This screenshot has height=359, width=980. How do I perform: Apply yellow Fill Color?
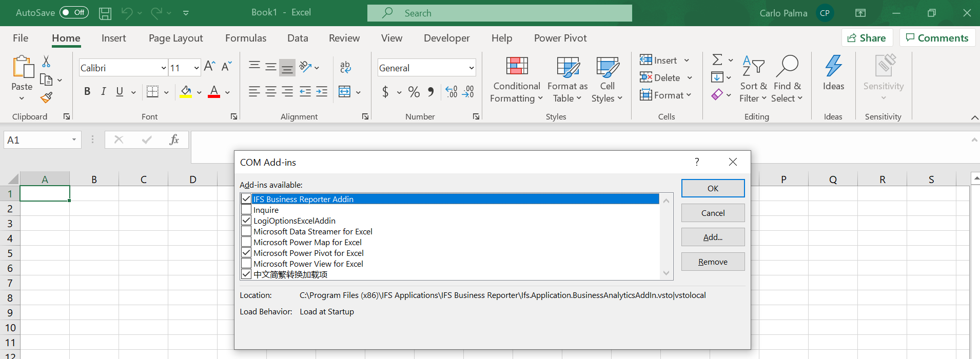[x=186, y=92]
